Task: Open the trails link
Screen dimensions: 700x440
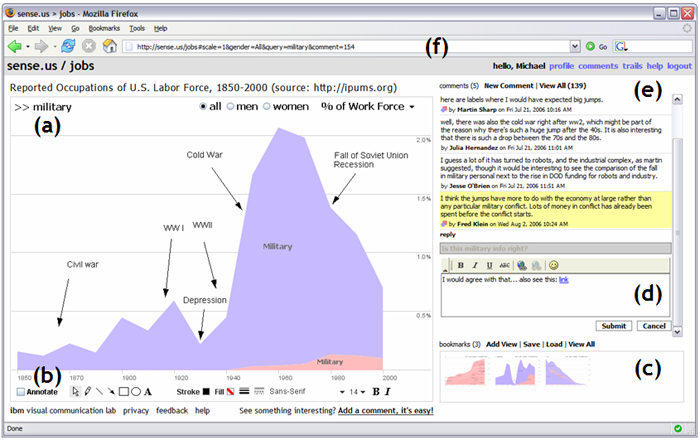Action: (632, 66)
